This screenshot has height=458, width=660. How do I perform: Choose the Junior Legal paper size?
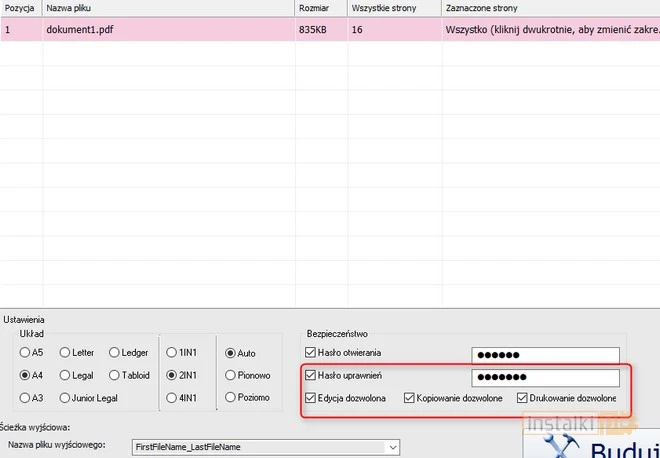pyautogui.click(x=65, y=398)
